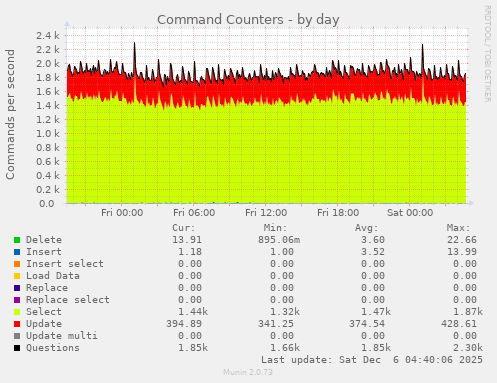
Task: Click the Insert average value 3.52
Action: pyautogui.click(x=373, y=252)
